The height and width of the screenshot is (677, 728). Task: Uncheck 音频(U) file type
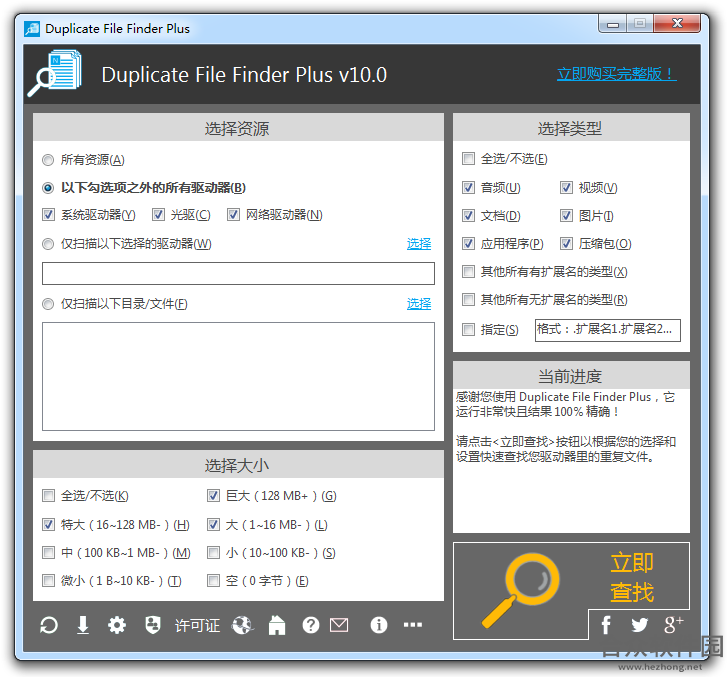[x=468, y=188]
